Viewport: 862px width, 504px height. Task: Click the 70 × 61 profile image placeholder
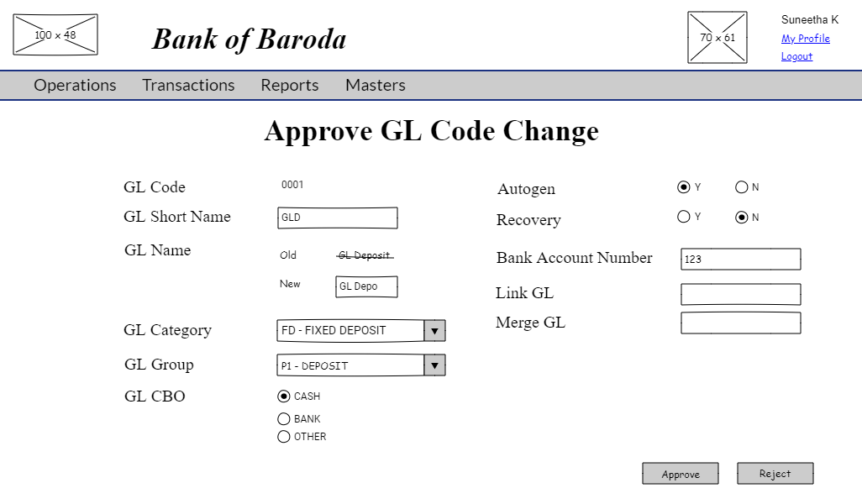click(717, 38)
